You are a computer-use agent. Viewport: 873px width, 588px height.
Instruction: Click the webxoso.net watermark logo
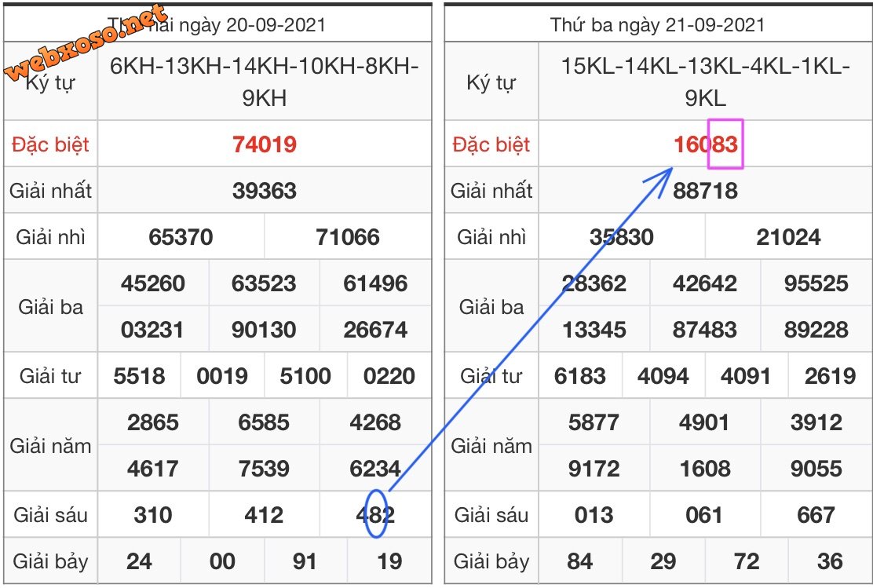click(x=87, y=45)
